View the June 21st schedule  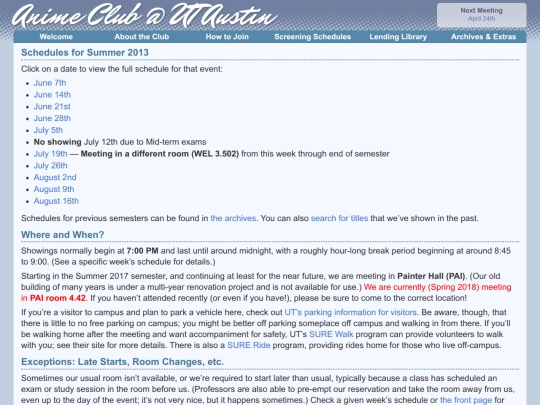(52, 106)
